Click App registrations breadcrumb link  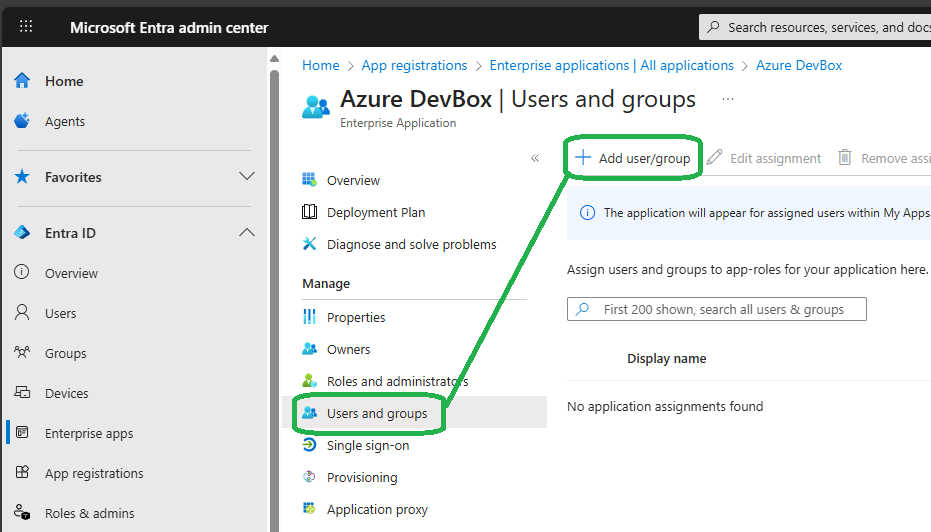[414, 65]
